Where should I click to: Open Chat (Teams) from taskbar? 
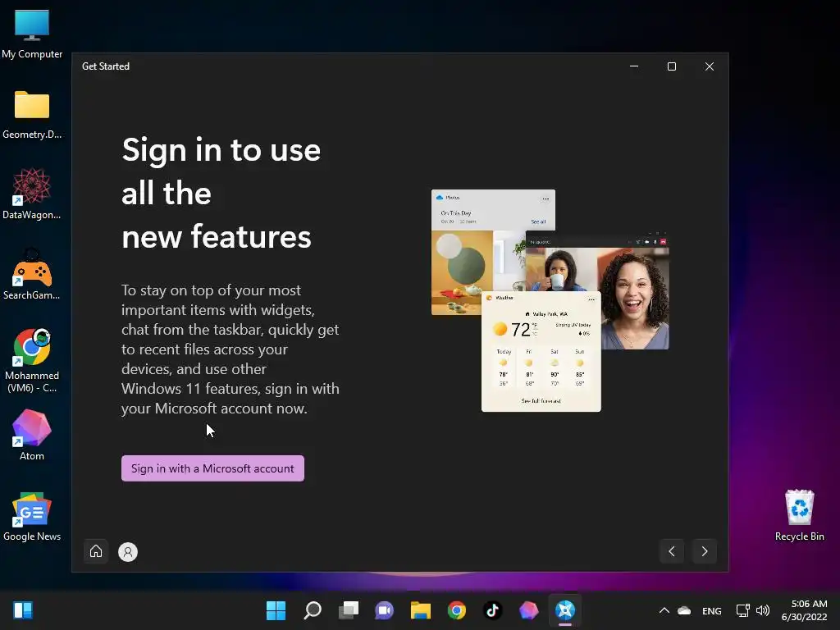click(x=384, y=610)
